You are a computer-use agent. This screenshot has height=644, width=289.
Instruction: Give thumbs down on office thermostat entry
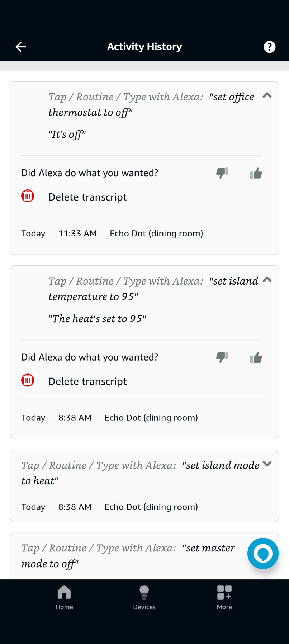point(222,173)
